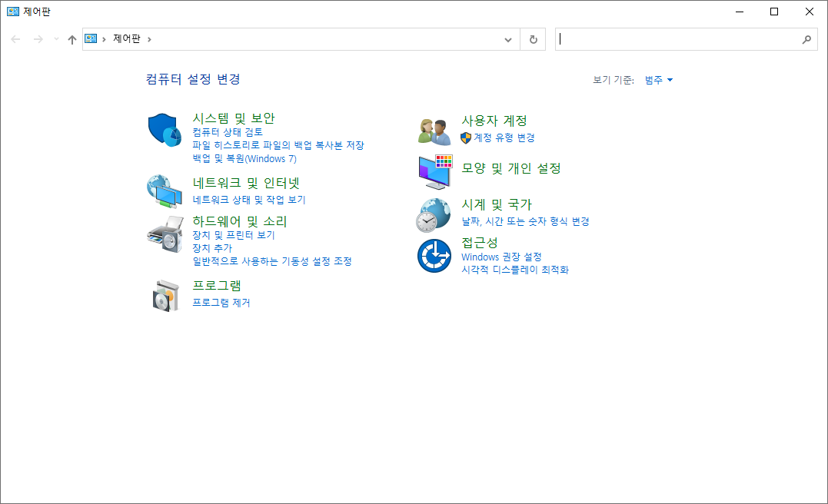Open the 하드웨어 및 소리 heading link
Screen dimensions: 828x504
click(240, 221)
